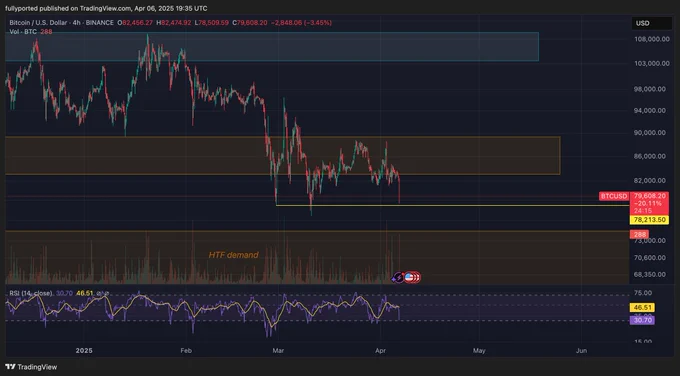The width and height of the screenshot is (680, 376).
Task: Click the Mar label on the time axis
Action: [x=278, y=350]
